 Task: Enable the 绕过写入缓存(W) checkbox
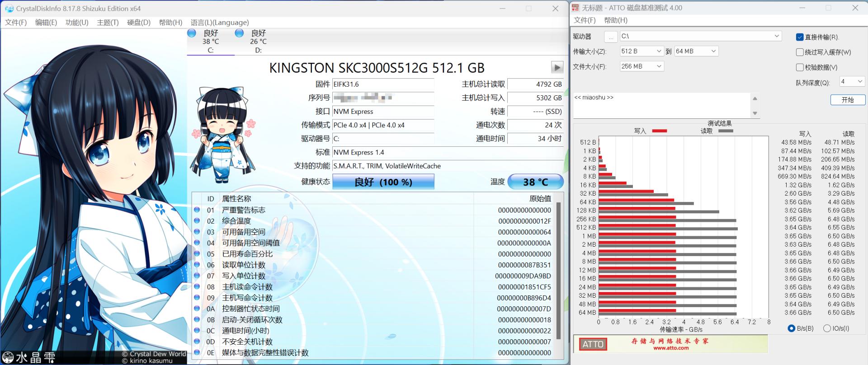click(800, 52)
